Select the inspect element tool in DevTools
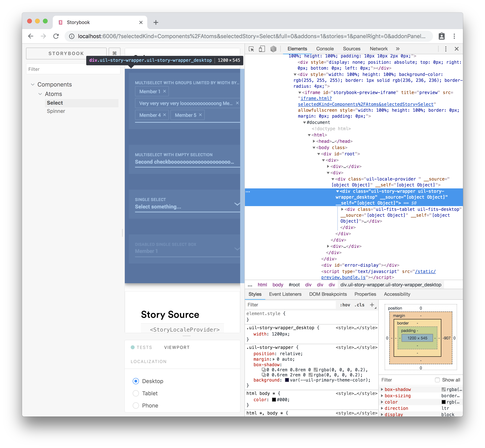The height and width of the screenshot is (448, 485). pyautogui.click(x=251, y=49)
